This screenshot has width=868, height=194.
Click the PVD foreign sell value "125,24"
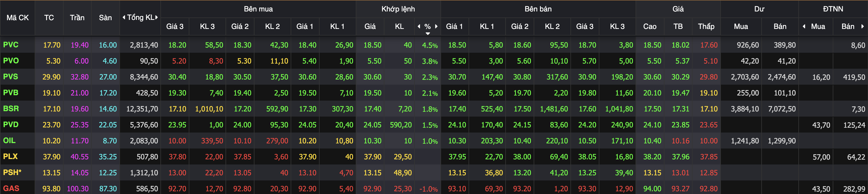click(x=854, y=125)
